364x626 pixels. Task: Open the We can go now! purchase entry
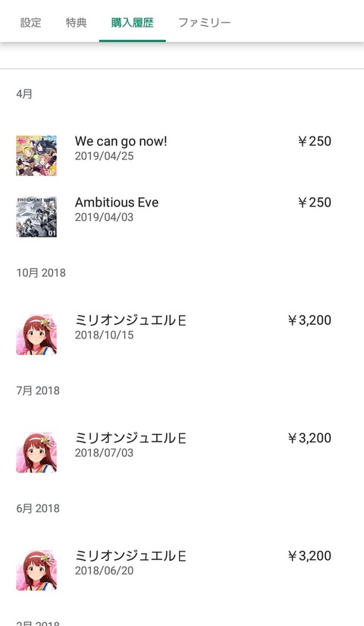182,156
